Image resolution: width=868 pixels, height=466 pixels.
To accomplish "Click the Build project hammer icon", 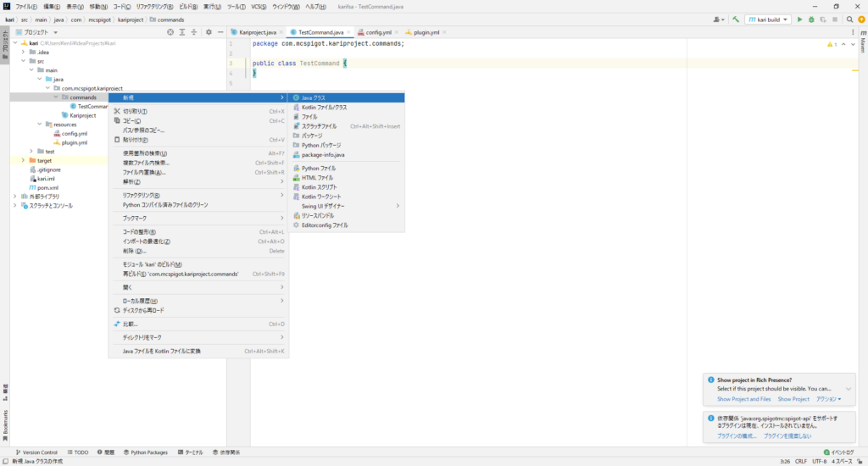I will coord(737,19).
